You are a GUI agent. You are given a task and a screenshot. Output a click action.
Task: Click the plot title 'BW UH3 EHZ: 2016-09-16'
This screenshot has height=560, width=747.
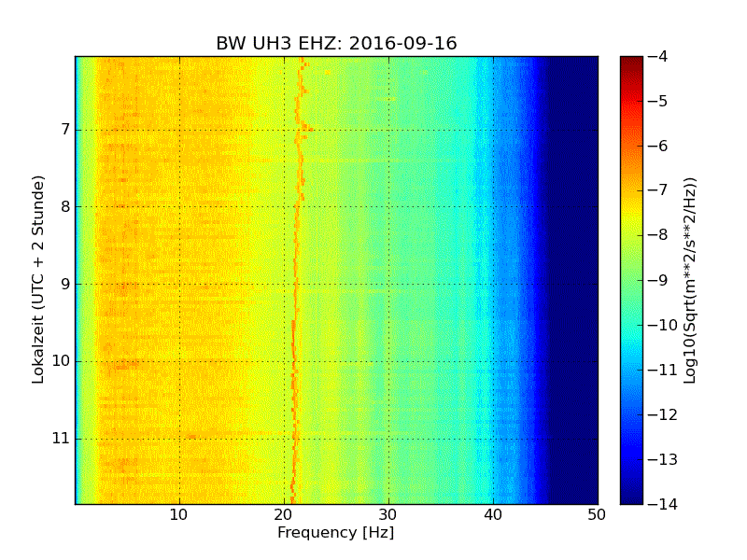click(x=336, y=43)
